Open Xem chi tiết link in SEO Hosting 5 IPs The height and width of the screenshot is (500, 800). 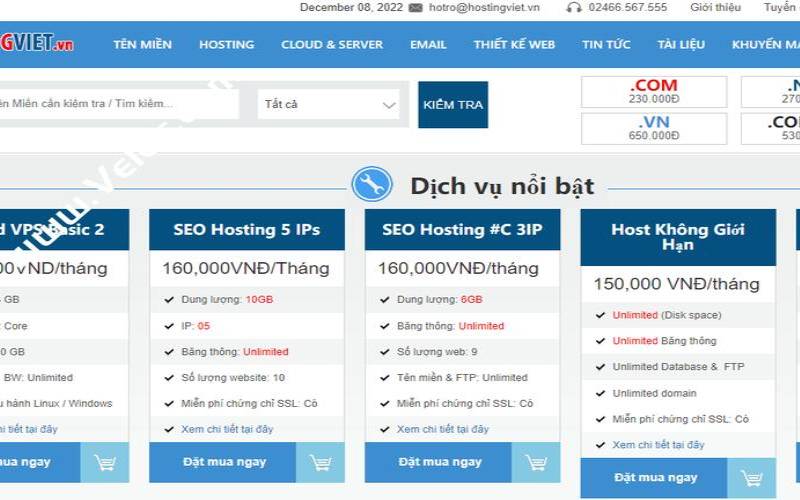point(227,429)
